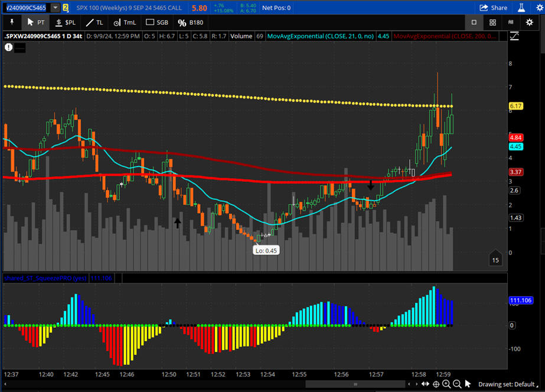Select the SGB rectangle drawing tool
Image resolution: width=545 pixels, height=392 pixels.
[158, 22]
